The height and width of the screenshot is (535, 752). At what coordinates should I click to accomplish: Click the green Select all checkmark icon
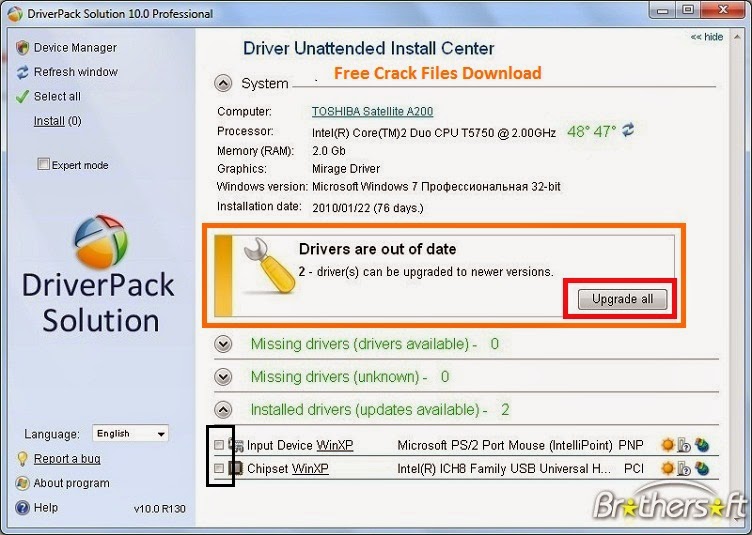point(22,97)
